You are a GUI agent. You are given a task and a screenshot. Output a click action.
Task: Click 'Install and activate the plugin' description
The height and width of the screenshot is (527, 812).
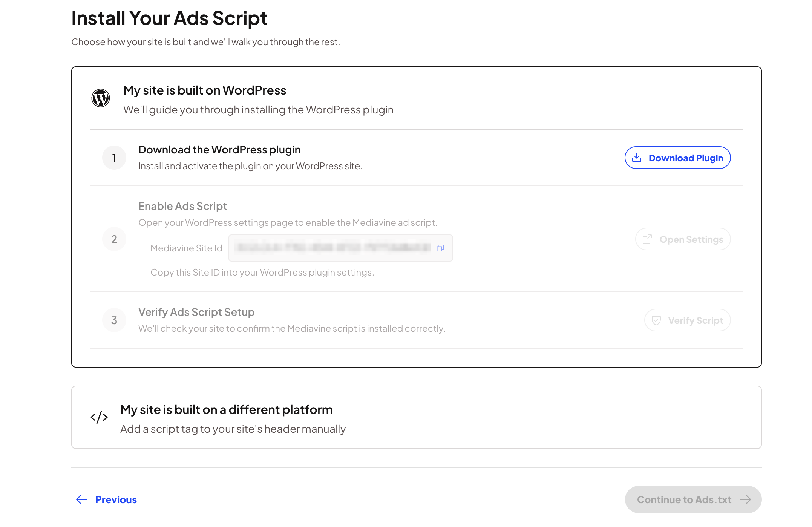tap(250, 166)
